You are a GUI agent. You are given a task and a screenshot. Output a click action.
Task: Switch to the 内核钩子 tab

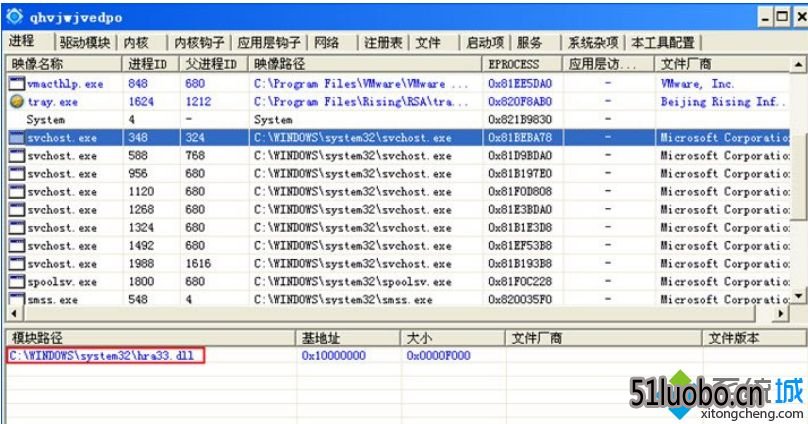click(x=199, y=42)
